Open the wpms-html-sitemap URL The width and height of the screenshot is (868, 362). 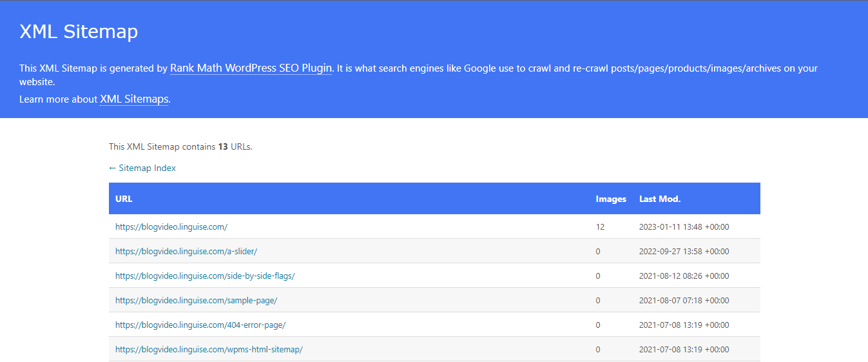(x=209, y=350)
